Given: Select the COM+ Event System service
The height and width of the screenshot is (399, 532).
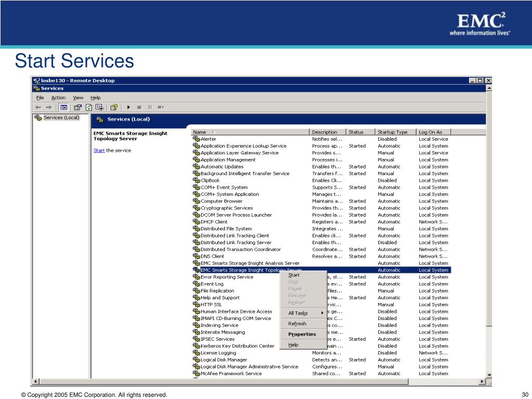Looking at the screenshot, I should click(x=321, y=187).
